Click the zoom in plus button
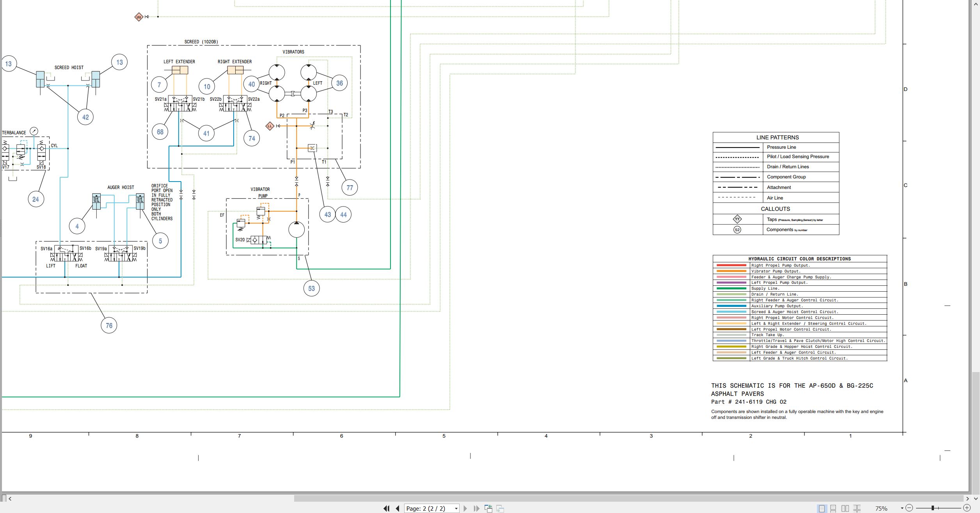The width and height of the screenshot is (980, 513). pyautogui.click(x=967, y=508)
